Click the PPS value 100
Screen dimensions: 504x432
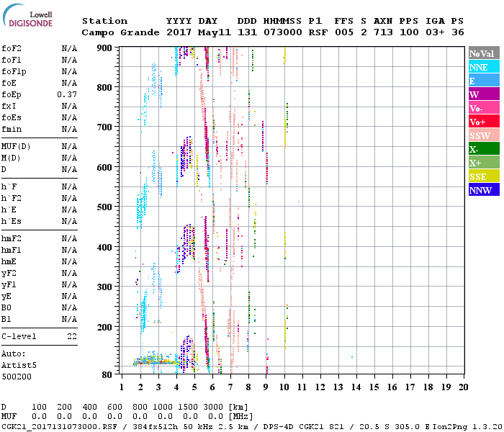click(409, 32)
